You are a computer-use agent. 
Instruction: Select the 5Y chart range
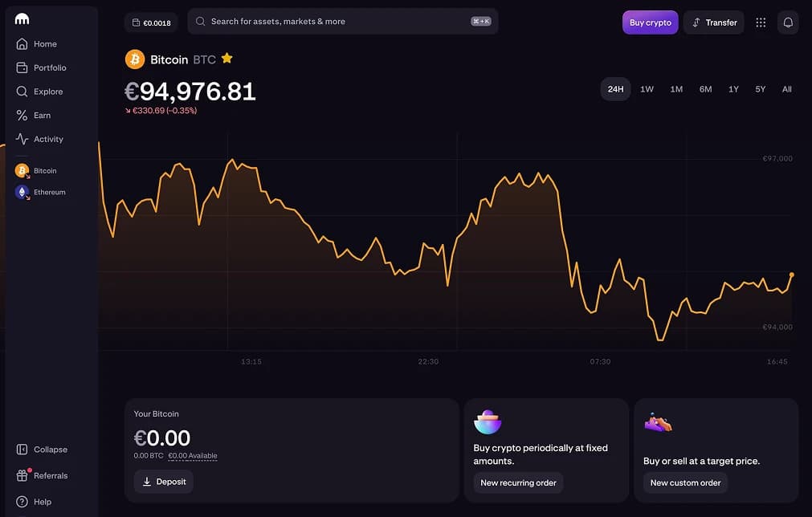pyautogui.click(x=761, y=89)
